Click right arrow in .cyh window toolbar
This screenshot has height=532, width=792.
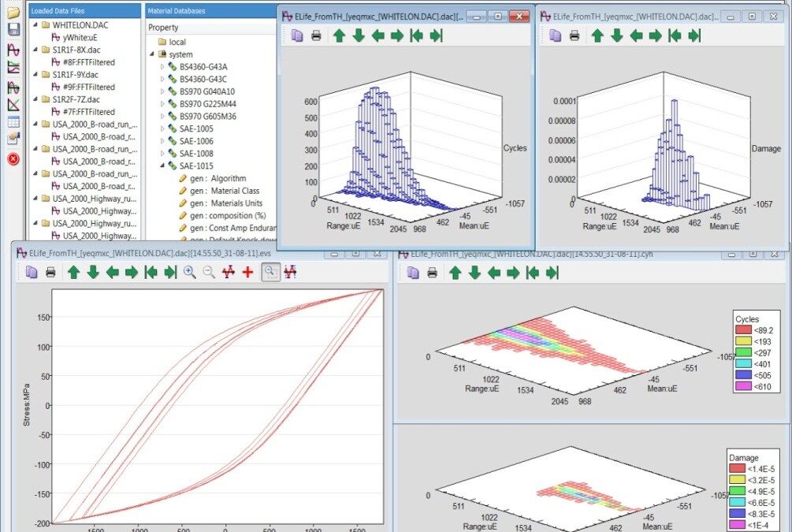click(513, 273)
